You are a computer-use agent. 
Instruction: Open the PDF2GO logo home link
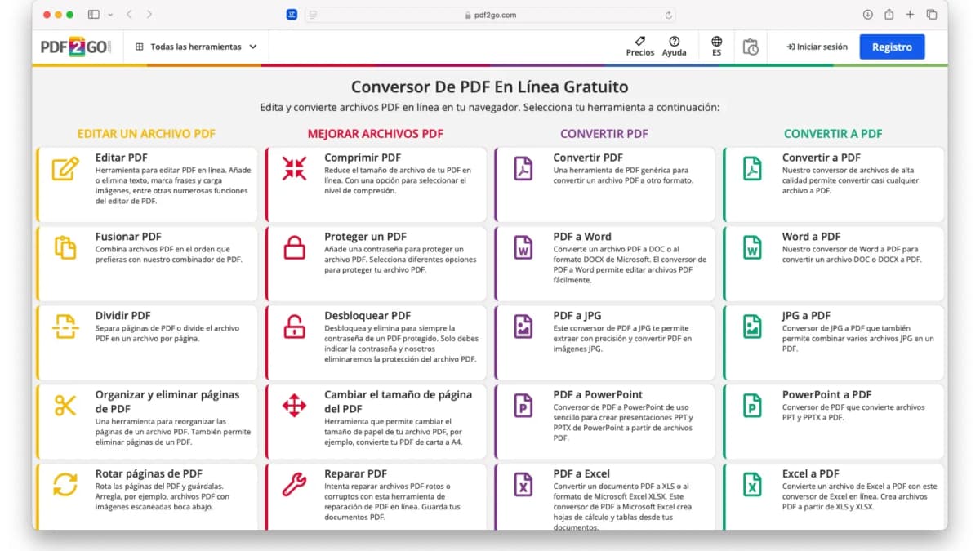(x=75, y=47)
